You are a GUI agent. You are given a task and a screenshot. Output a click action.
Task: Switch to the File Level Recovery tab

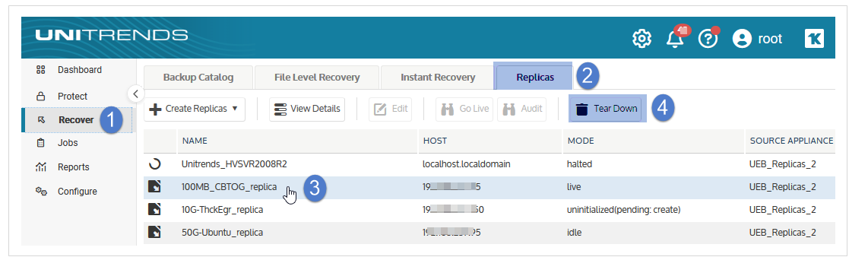(317, 77)
